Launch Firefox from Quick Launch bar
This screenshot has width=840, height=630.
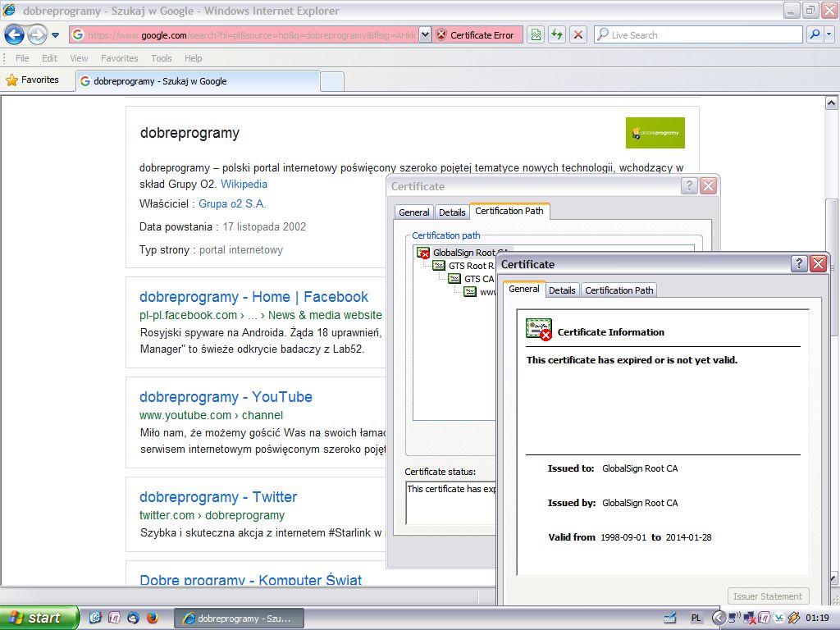point(152,618)
